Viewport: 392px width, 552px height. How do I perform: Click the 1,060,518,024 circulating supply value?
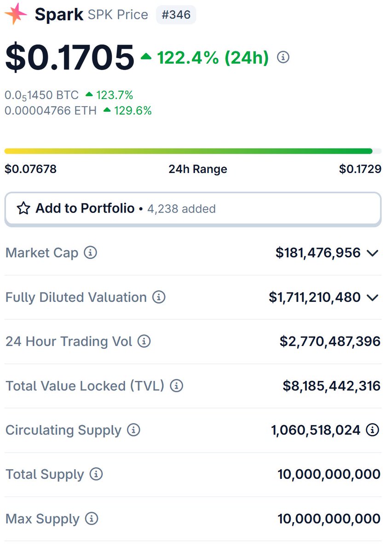(316, 430)
